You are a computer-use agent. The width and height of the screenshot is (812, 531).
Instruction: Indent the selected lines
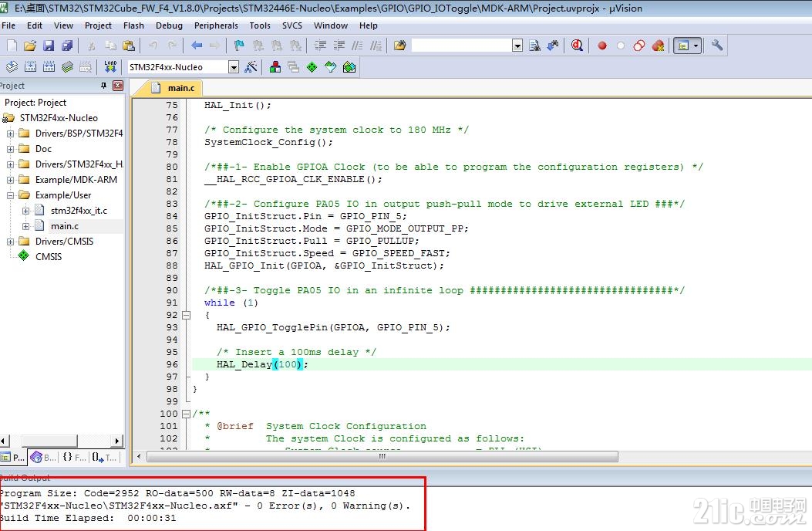click(x=321, y=46)
